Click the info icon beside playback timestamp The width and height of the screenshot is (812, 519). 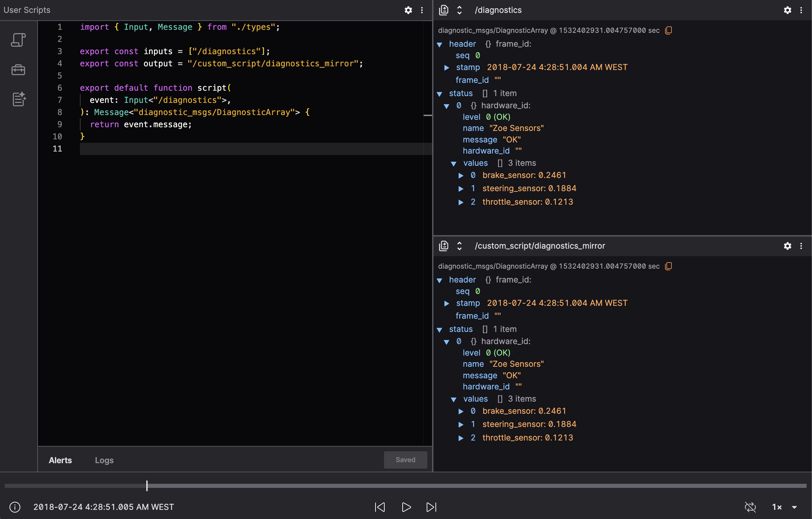(15, 507)
